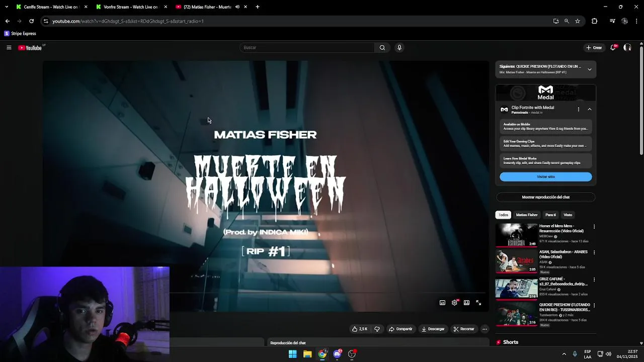Open YouTube notifications bell
Viewport: 644px width, 362px height.
(x=613, y=48)
